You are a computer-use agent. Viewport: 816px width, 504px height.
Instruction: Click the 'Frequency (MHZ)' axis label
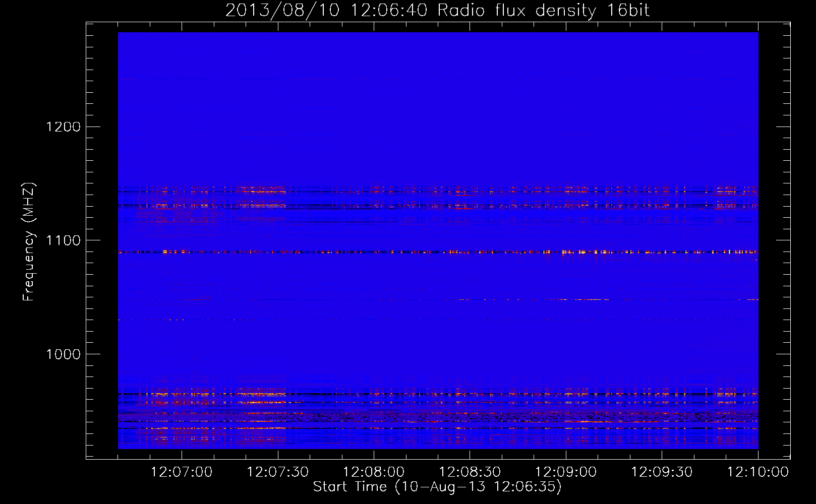[29, 242]
